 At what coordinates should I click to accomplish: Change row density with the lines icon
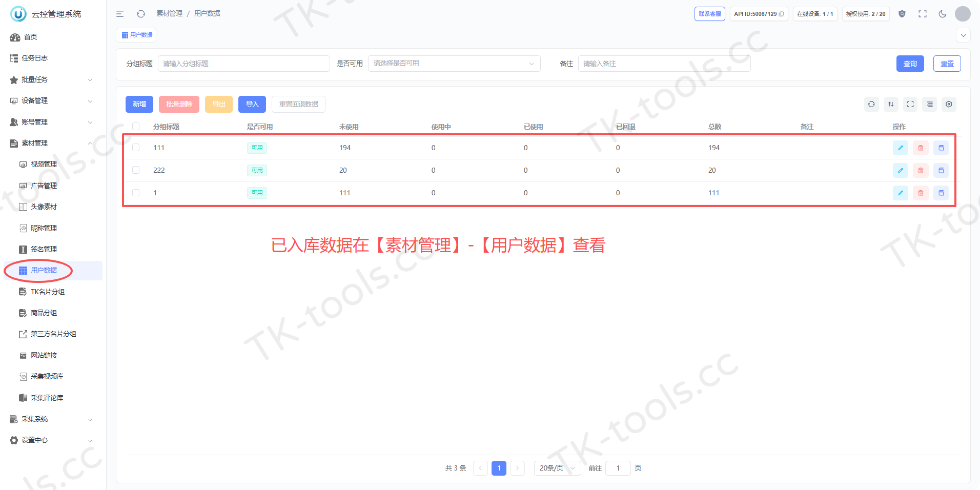[930, 104]
